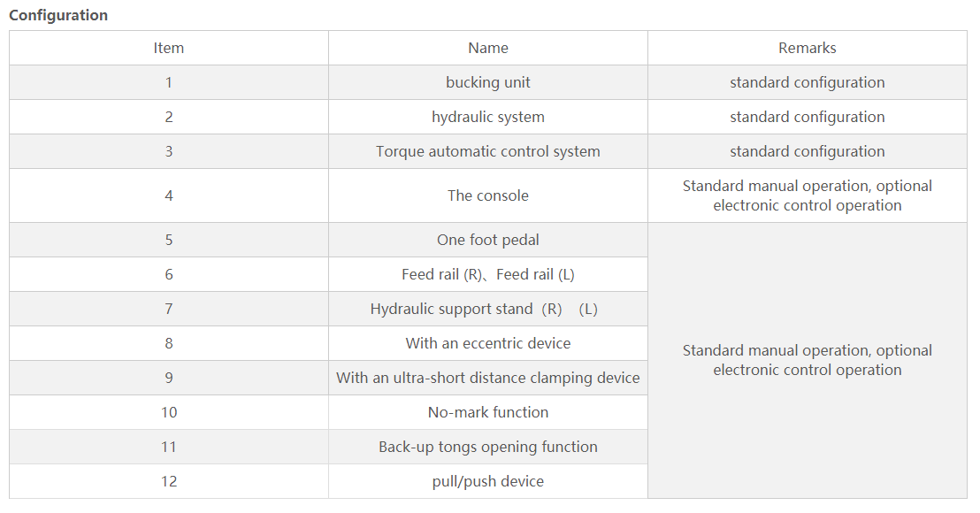
Task: Click Feed rail (R), Feed rail (L) cell
Action: click(488, 274)
